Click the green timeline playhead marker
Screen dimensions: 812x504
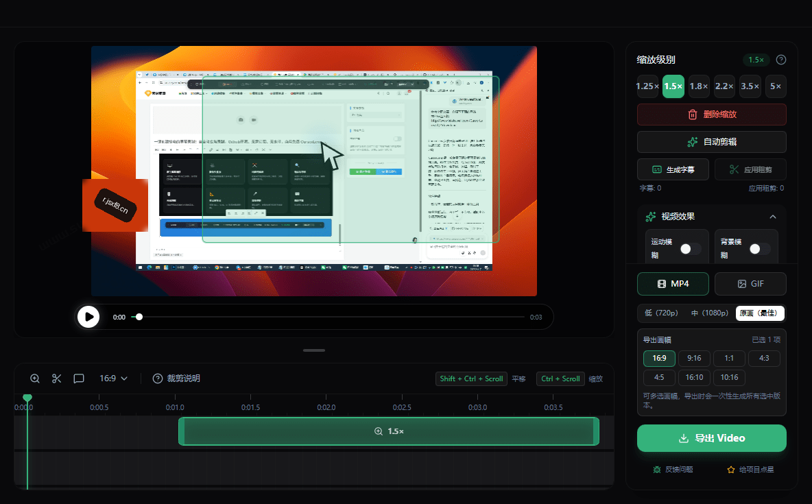click(x=27, y=398)
